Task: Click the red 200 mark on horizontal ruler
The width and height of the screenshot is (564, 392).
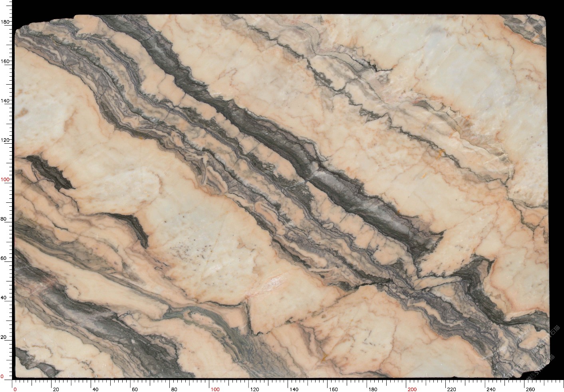Action: pyautogui.click(x=412, y=389)
